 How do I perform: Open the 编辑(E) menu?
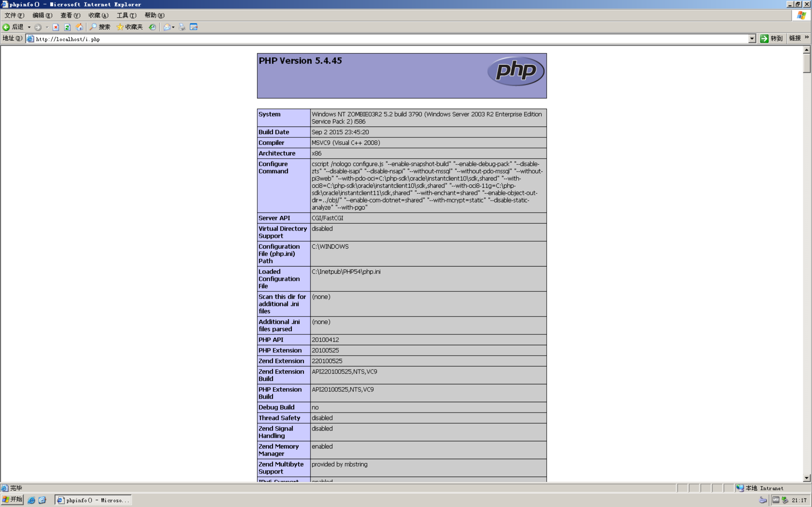pyautogui.click(x=42, y=15)
